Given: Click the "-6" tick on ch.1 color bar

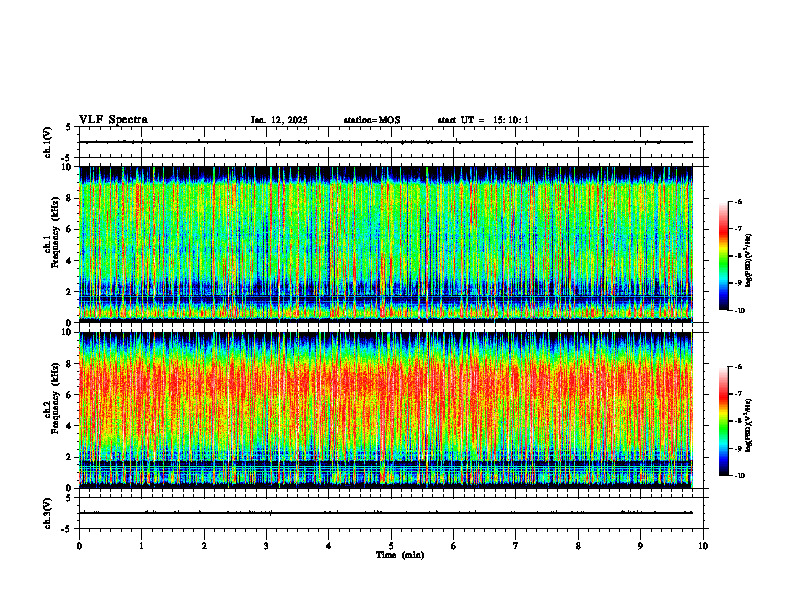Looking at the screenshot, I should (738, 202).
